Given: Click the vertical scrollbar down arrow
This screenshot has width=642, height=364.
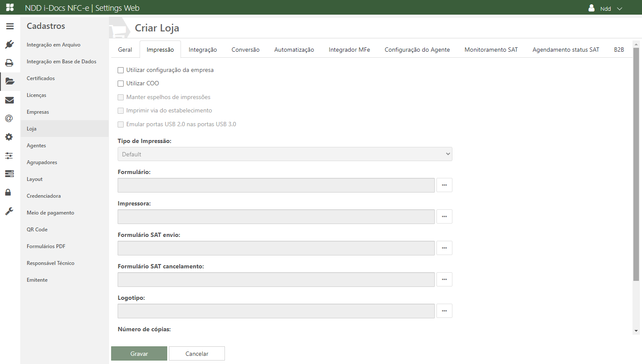Looking at the screenshot, I should [x=636, y=331].
